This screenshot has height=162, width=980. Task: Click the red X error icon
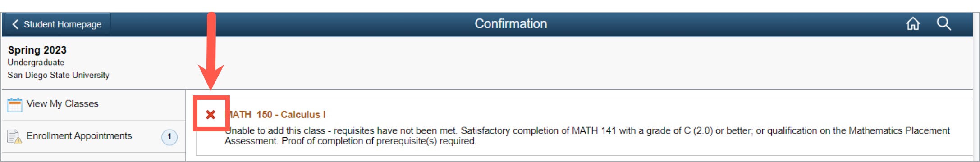[211, 115]
